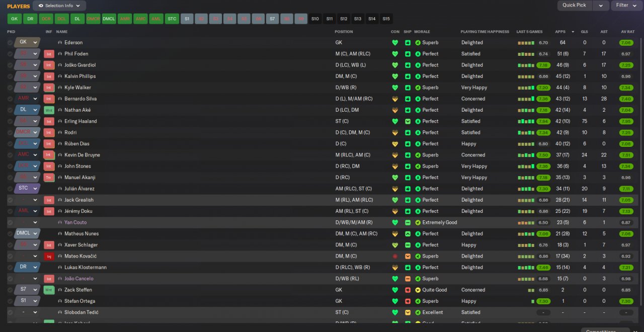
Task: Click Zack Steffen's Wnt status badge
Action: coord(49,290)
